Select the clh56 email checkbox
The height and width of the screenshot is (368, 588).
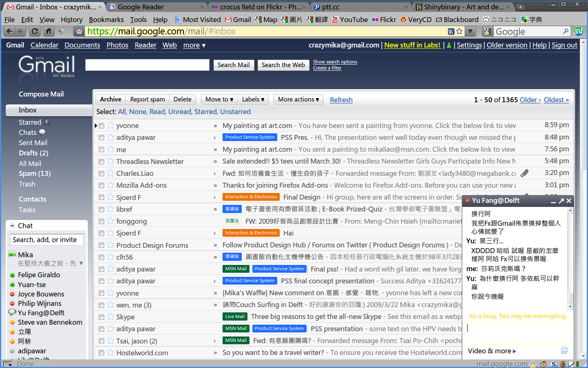pos(102,257)
